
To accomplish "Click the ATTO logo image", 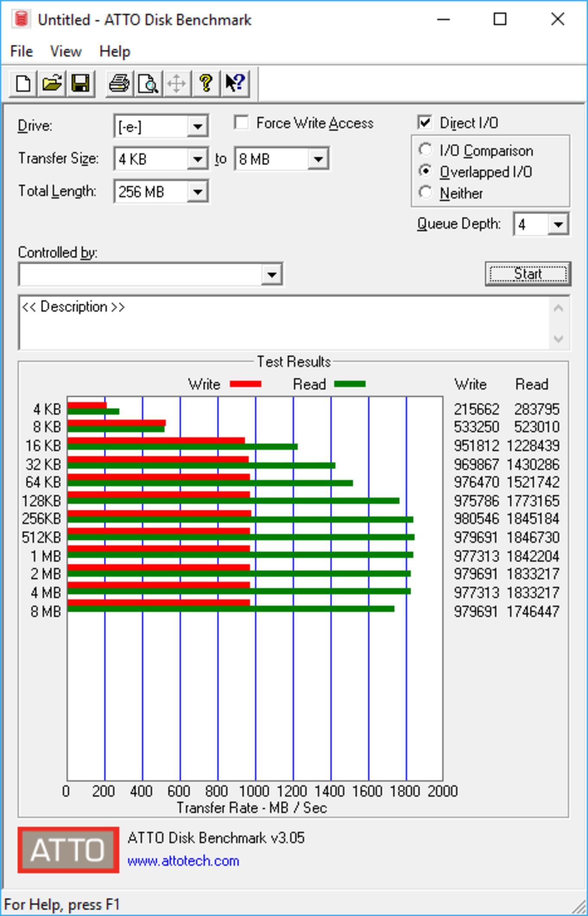I will [x=68, y=850].
